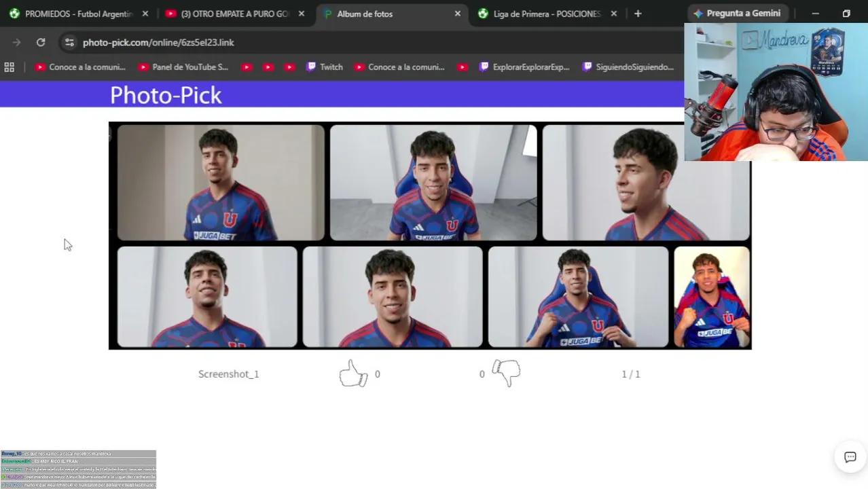This screenshot has height=489, width=868.
Task: Open the apps grid icon in bookmarks bar
Action: click(x=10, y=67)
